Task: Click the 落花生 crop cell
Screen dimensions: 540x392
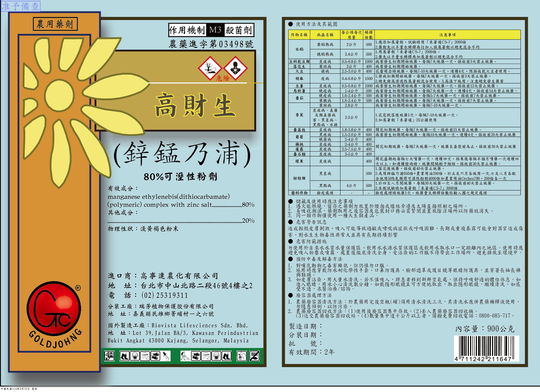Action: tap(299, 66)
